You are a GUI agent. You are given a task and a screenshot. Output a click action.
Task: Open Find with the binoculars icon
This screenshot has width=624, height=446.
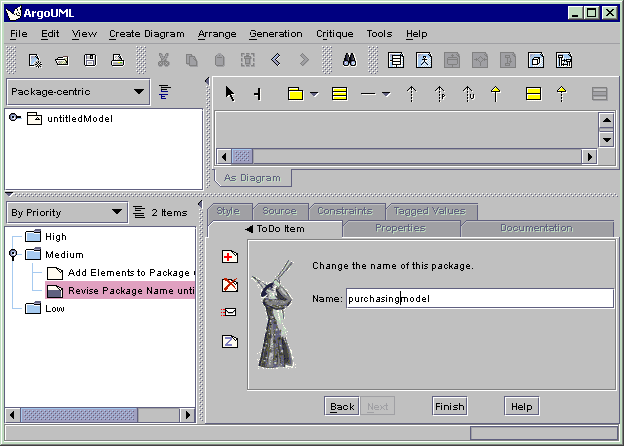350,60
